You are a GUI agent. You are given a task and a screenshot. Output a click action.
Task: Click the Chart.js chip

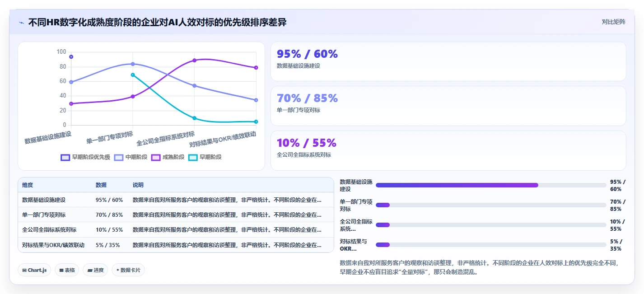click(x=34, y=270)
